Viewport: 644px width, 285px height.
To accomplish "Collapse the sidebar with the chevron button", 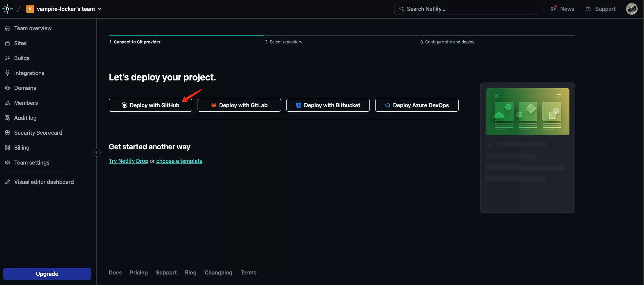I will [97, 153].
